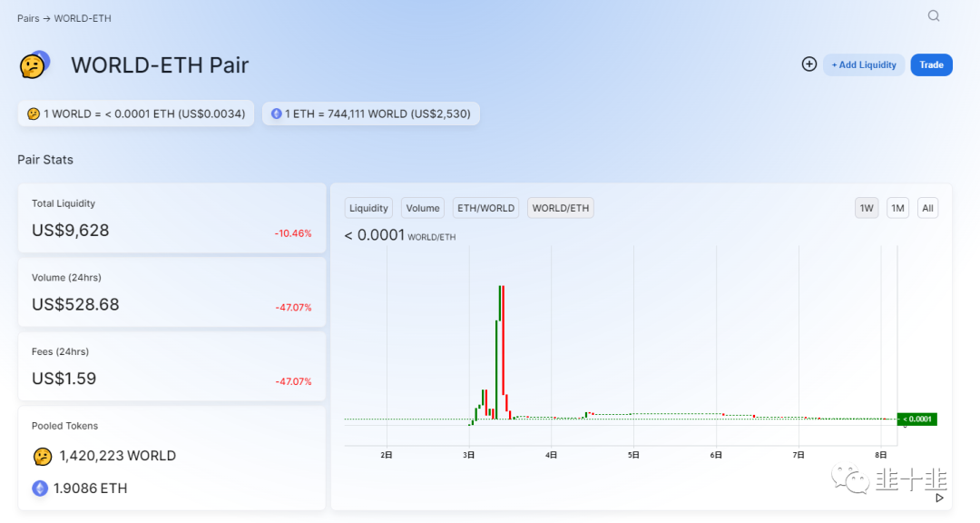Click the 1,420,223 WORLD pooled token entry
Viewport: 980px width, 523px height.
tap(117, 456)
